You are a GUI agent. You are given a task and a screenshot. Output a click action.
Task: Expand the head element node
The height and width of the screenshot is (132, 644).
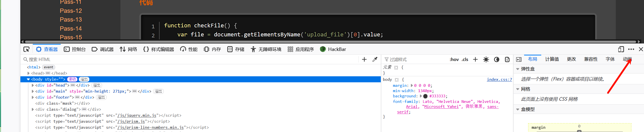click(x=28, y=73)
